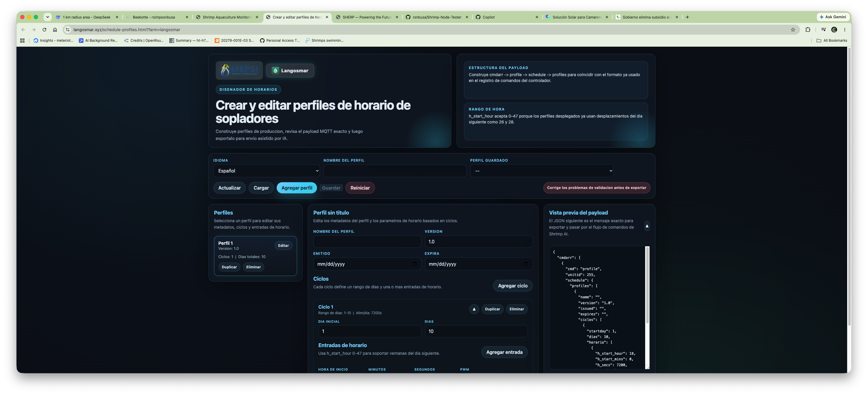Delete Ciclo 1 with Eliminar
Image resolution: width=868 pixels, height=395 pixels.
(x=517, y=309)
